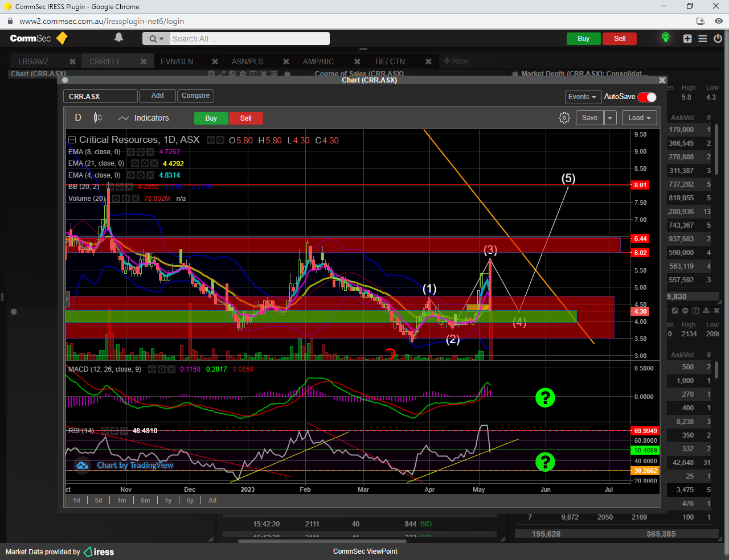Image resolution: width=729 pixels, height=560 pixels.
Task: Switch to the CRR/FLT tab
Action: click(x=105, y=61)
